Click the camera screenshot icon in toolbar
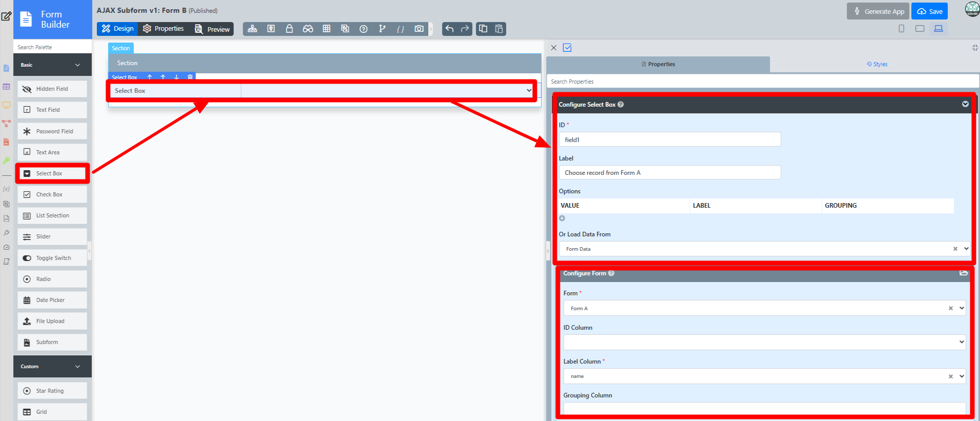Screen dimensions: 980x421 (419, 29)
